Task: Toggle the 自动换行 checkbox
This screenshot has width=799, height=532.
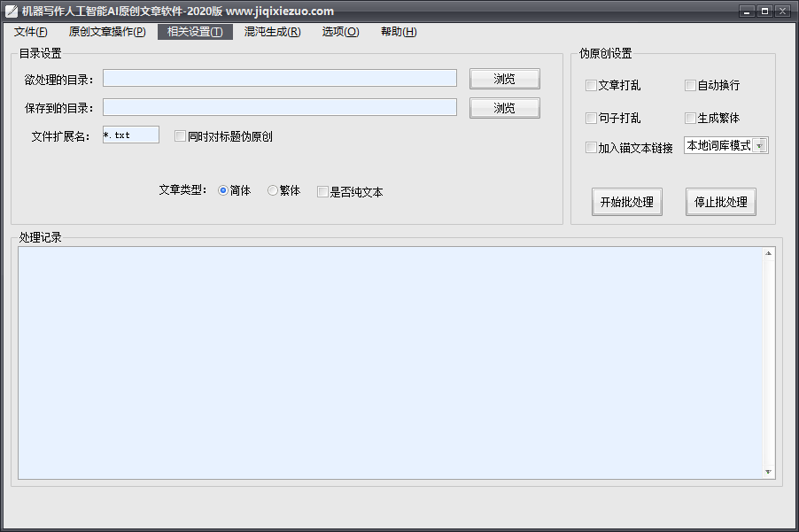Action: 690,86
